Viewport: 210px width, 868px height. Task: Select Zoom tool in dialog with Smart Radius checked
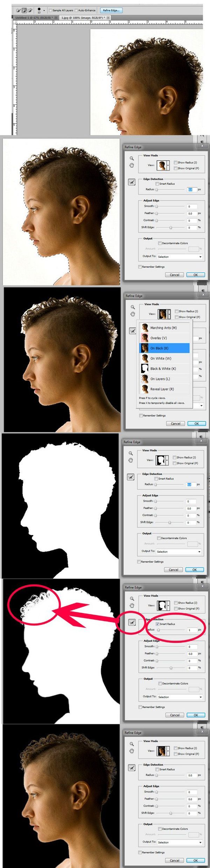click(132, 598)
